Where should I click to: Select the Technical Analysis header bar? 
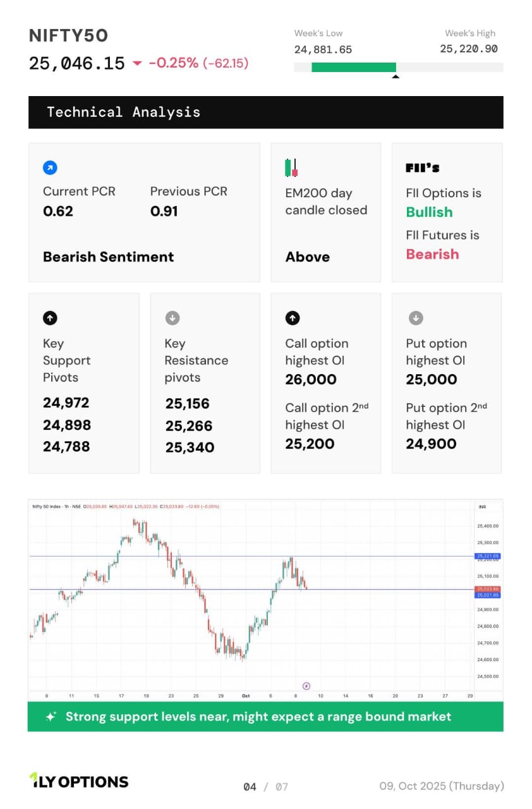(x=265, y=113)
